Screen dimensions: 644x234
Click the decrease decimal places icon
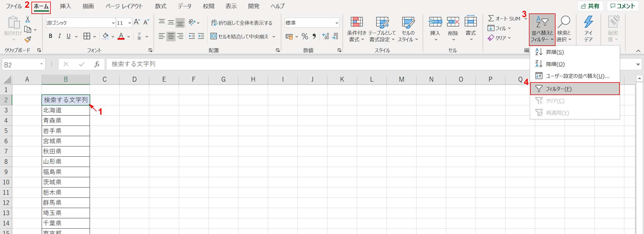[335, 36]
